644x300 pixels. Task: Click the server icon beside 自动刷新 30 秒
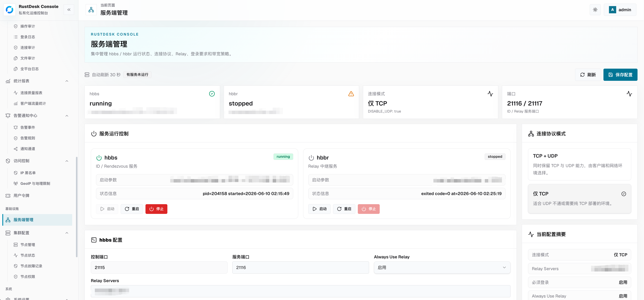pyautogui.click(x=87, y=75)
